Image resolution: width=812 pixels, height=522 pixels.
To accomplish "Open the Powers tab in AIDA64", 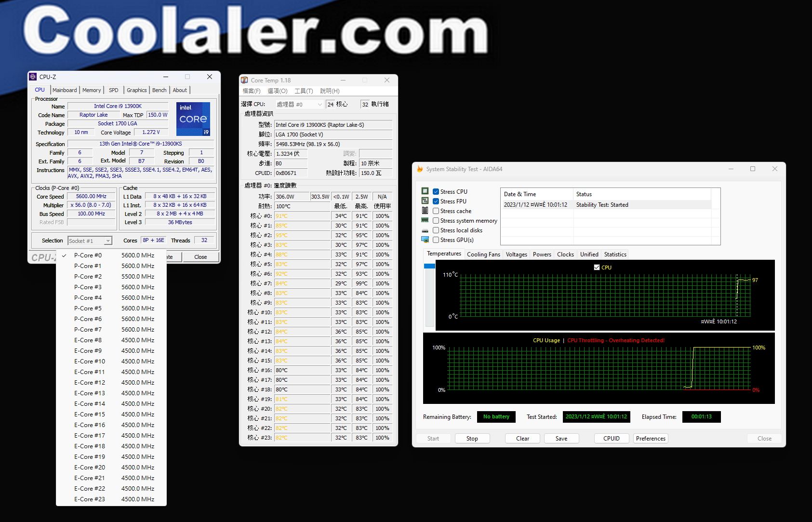I will click(542, 254).
